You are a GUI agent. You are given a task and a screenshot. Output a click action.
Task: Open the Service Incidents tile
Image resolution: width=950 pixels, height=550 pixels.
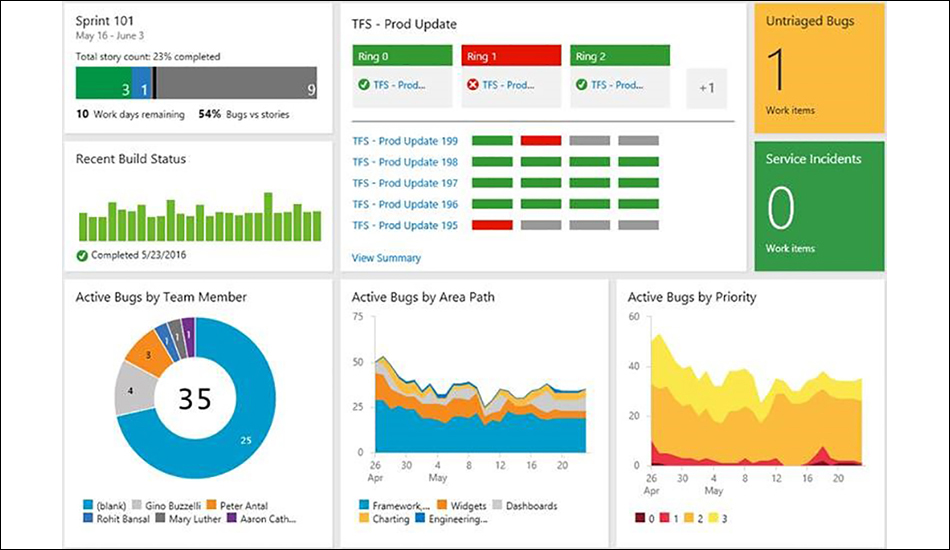[x=819, y=206]
